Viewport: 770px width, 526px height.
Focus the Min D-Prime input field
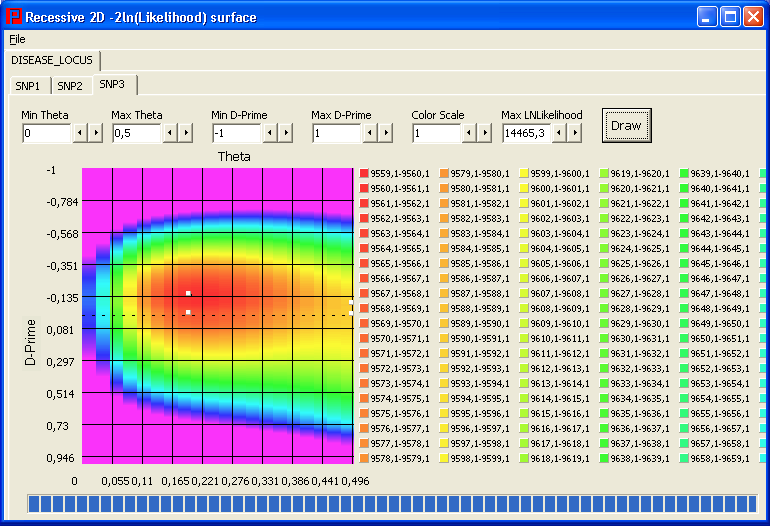237,133
